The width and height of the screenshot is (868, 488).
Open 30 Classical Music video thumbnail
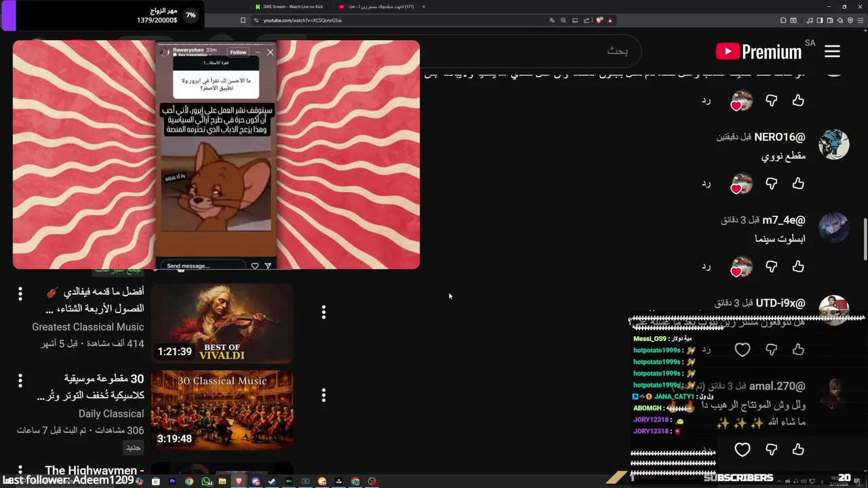(x=222, y=410)
